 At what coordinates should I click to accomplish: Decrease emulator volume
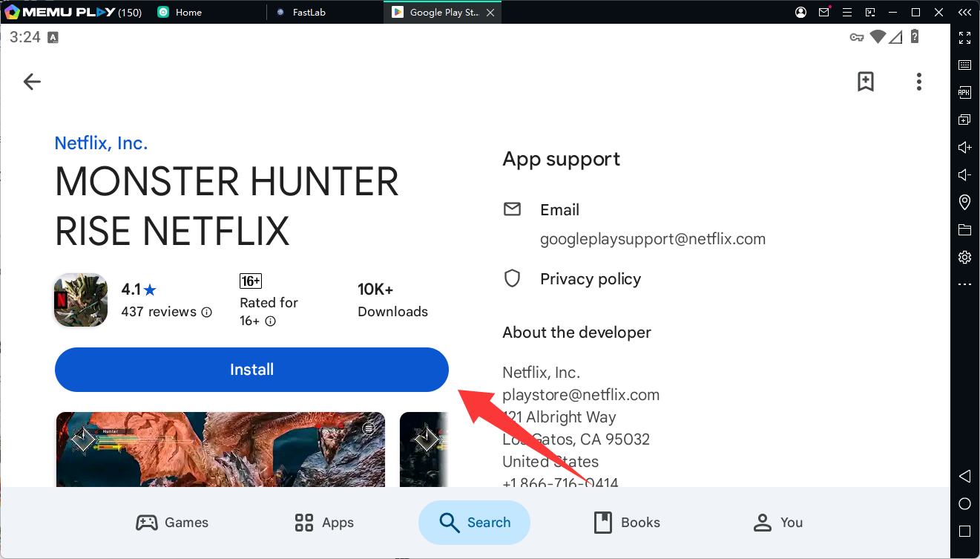pos(964,174)
